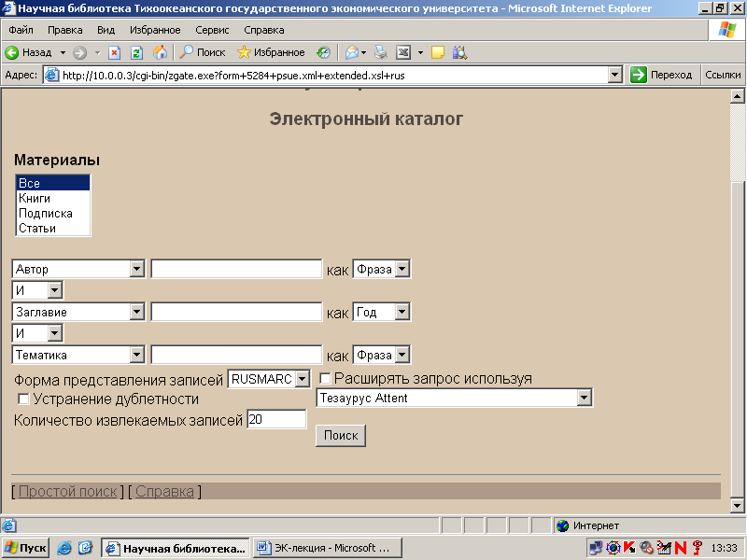
Task: Enable Расширять запрос используя checkbox
Action: pos(325,379)
